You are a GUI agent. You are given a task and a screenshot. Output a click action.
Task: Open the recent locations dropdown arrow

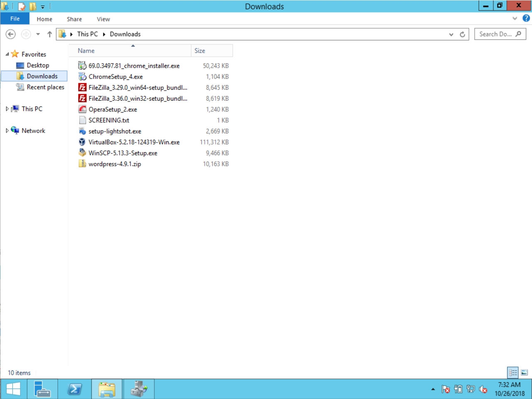(x=38, y=34)
